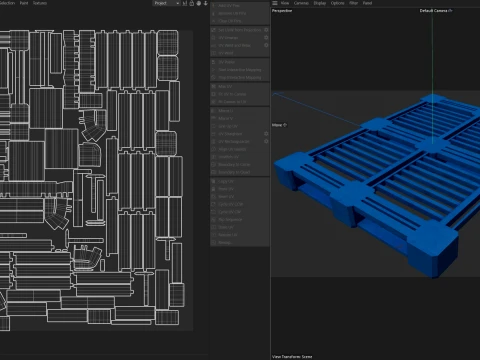The image size is (480, 360).
Task: Click the Clear UV Pins command icon
Action: coord(214,21)
